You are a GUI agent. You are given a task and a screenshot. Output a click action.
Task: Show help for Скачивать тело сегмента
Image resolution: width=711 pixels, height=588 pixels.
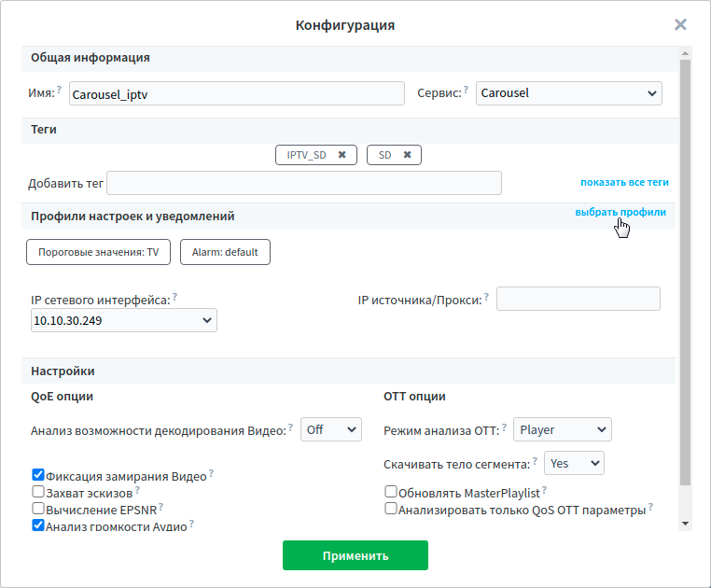point(535,460)
